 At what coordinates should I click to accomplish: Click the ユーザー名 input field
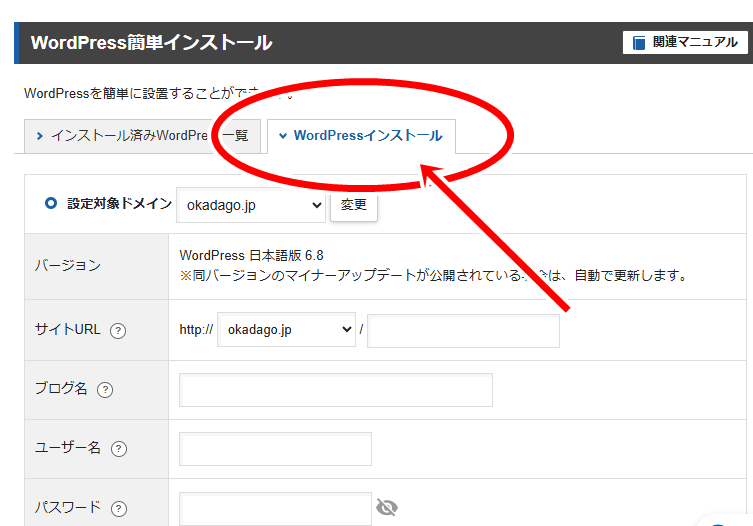275,449
